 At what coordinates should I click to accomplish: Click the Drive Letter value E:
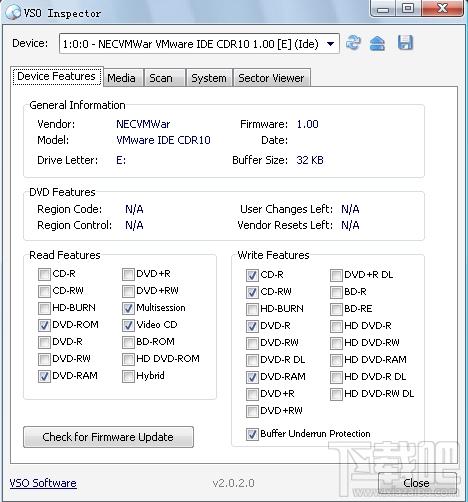pyautogui.click(x=121, y=161)
